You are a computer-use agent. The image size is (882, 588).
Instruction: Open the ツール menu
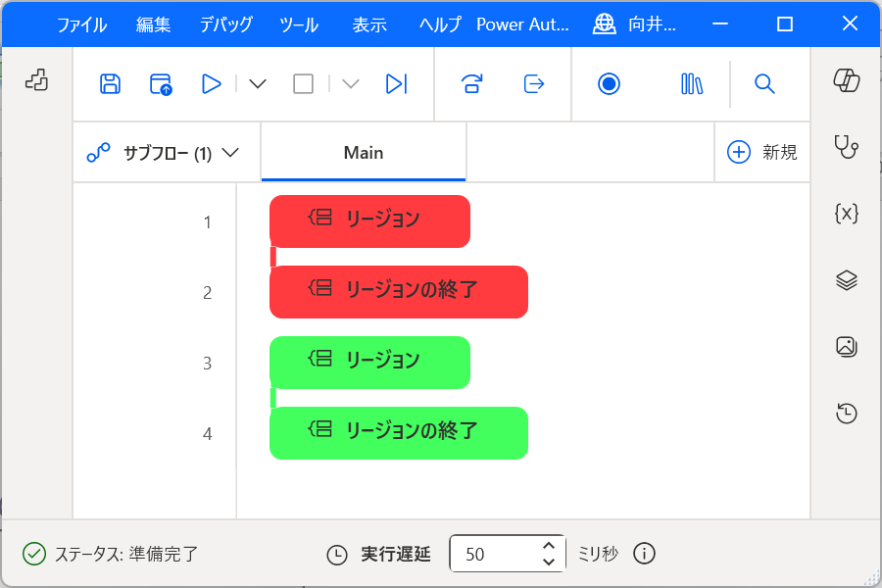click(299, 24)
